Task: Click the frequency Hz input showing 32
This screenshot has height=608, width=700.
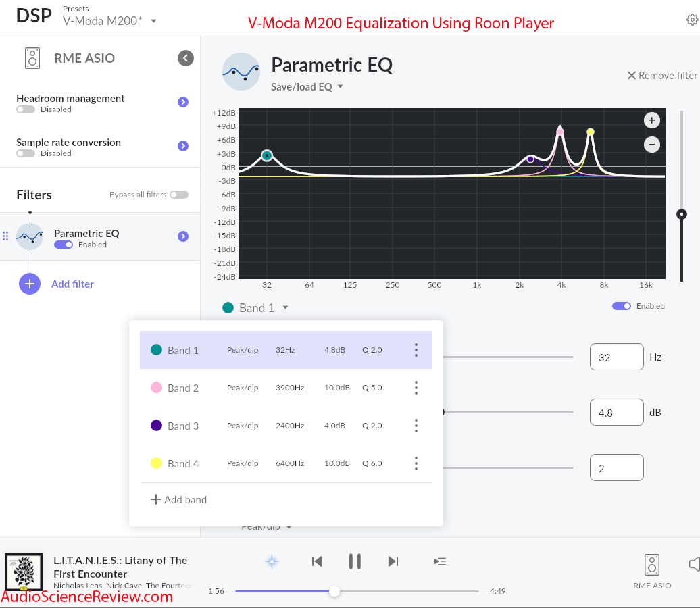Action: (616, 357)
